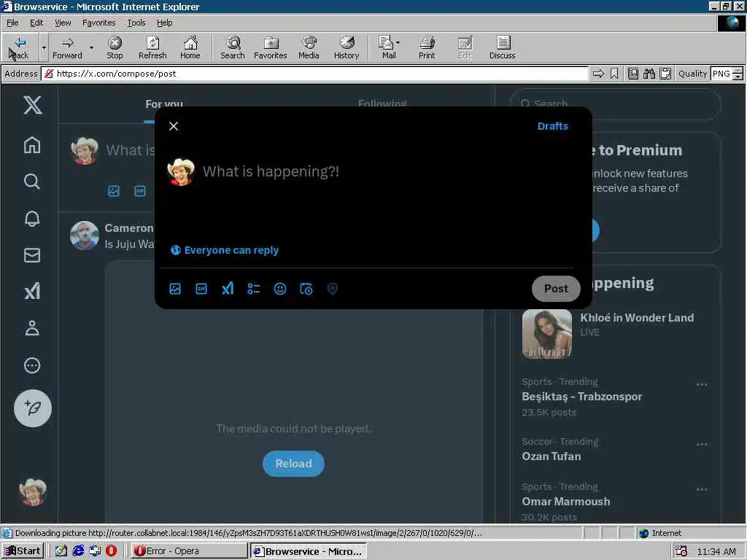Open Profile icon in sidebar
The height and width of the screenshot is (560, 747).
[32, 328]
